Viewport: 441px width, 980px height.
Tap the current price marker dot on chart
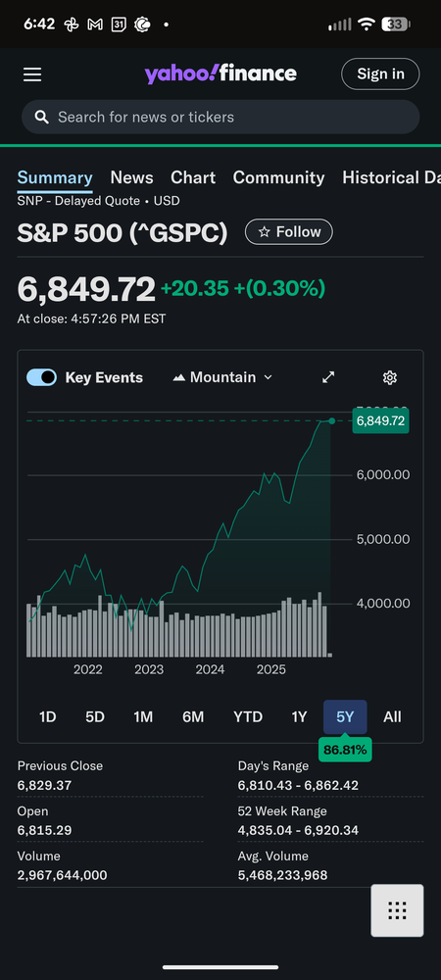click(x=331, y=420)
